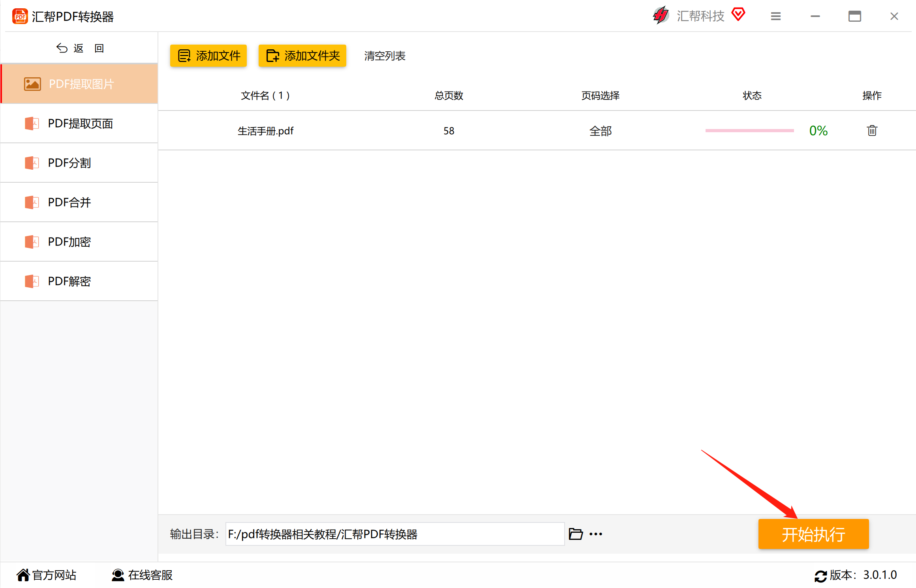This screenshot has height=588, width=916.
Task: Click file name 生活手册.pdf
Action: (266, 131)
